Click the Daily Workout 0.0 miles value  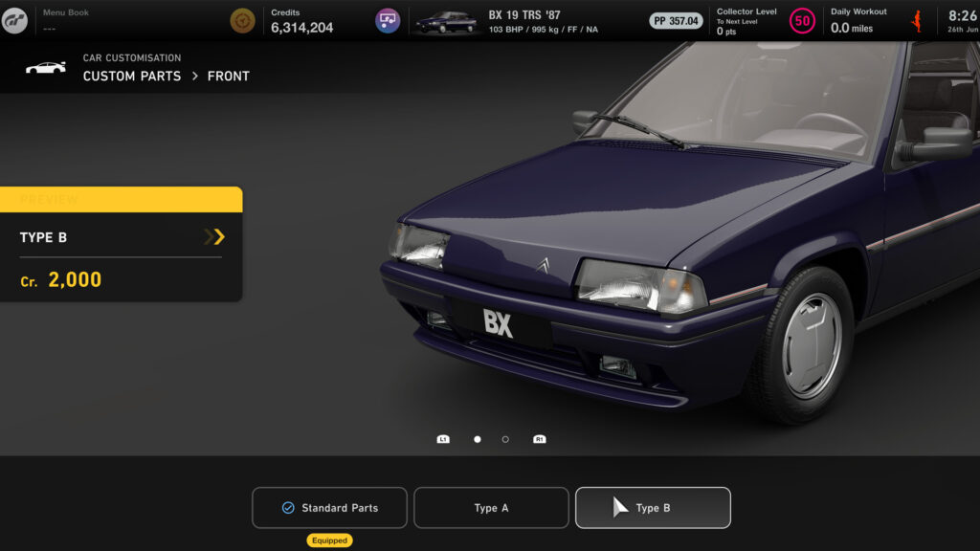(852, 28)
